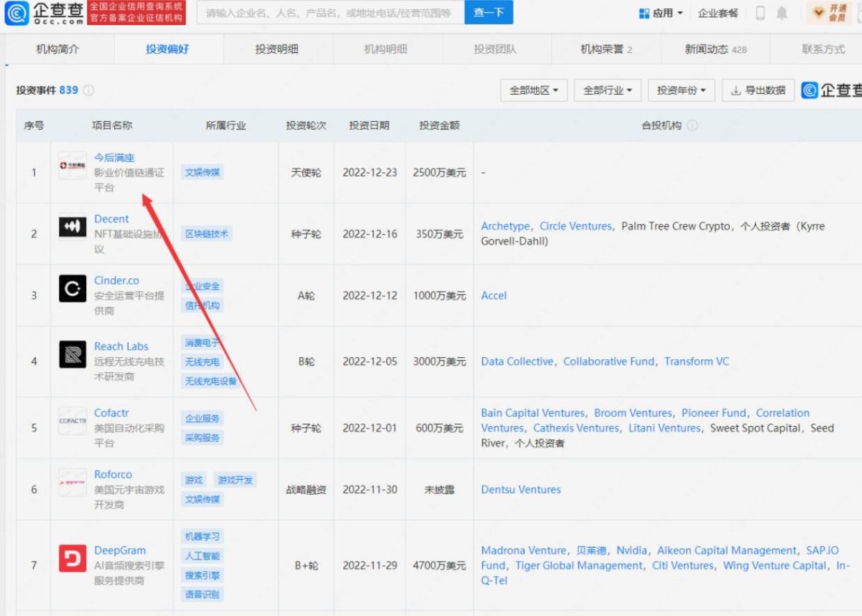
Task: Open the 投资明细 tab
Action: pos(276,49)
